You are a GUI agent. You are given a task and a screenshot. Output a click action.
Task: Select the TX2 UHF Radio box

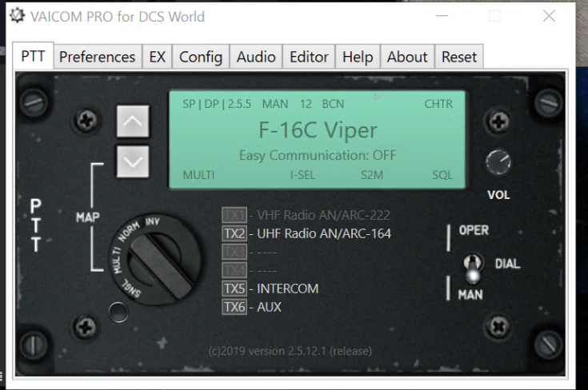tap(234, 233)
